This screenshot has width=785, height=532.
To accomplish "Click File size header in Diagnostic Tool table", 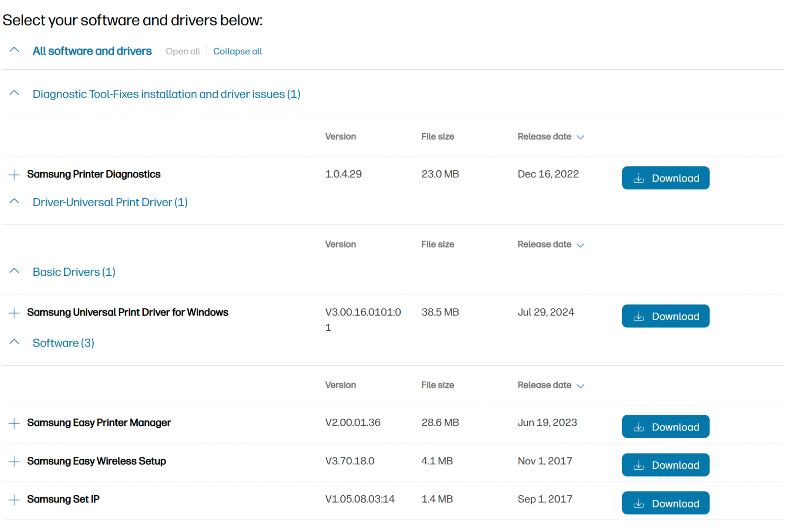I will tap(438, 136).
